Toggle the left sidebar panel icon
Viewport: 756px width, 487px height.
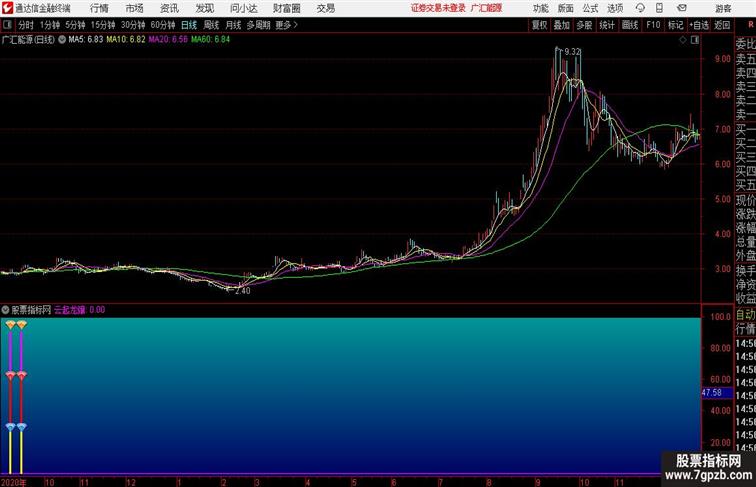pyautogui.click(x=7, y=25)
